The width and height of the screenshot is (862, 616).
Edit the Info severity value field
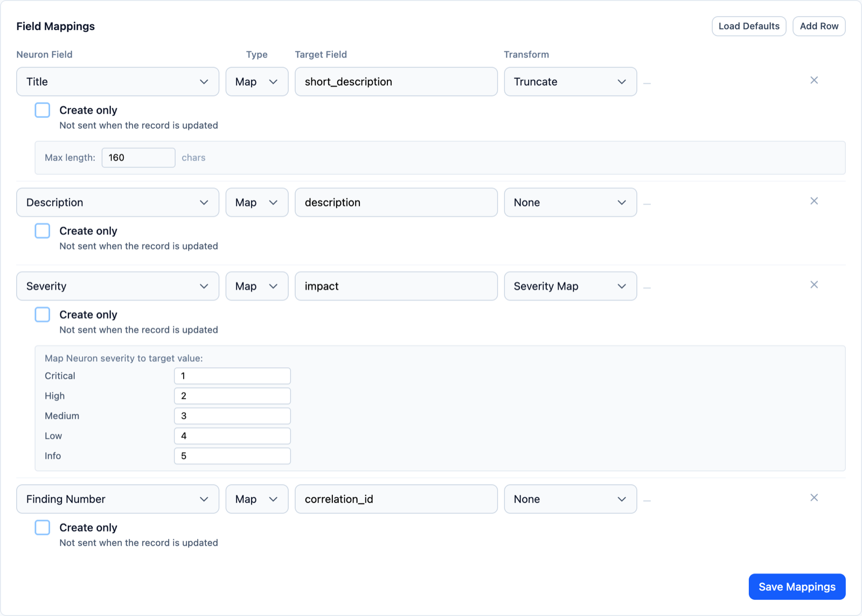tap(232, 456)
